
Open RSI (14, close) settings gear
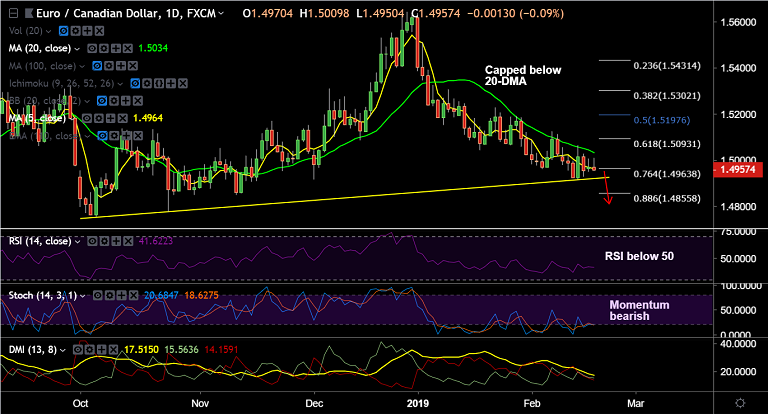(104, 241)
